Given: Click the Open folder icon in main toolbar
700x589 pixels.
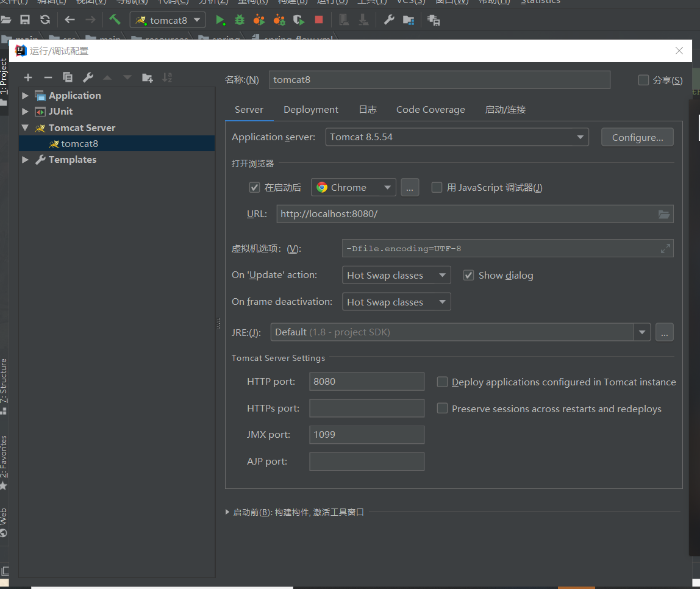Looking at the screenshot, I should click(x=6, y=20).
